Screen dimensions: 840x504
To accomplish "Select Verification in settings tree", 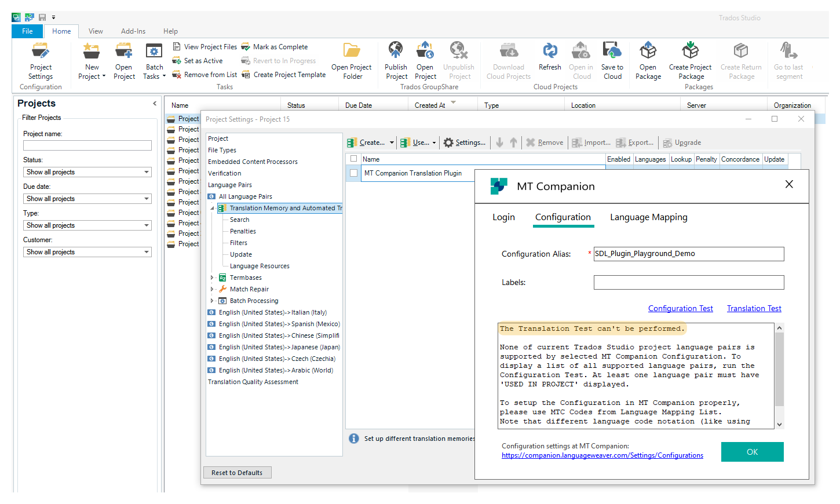I will [x=225, y=173].
